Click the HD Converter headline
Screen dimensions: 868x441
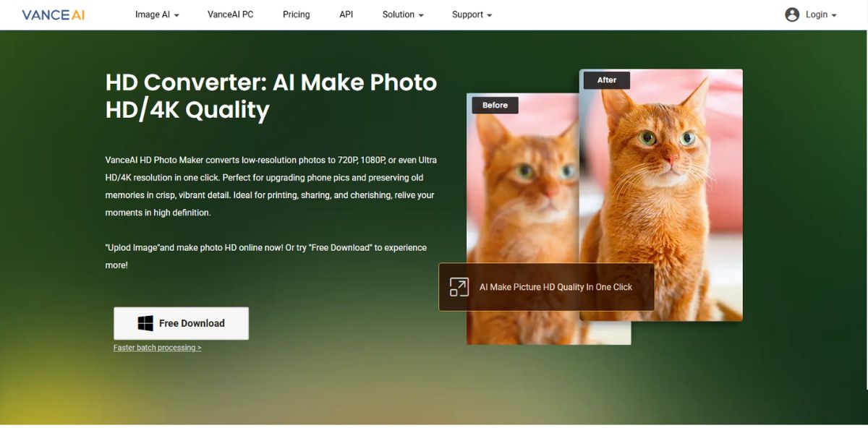(x=271, y=96)
